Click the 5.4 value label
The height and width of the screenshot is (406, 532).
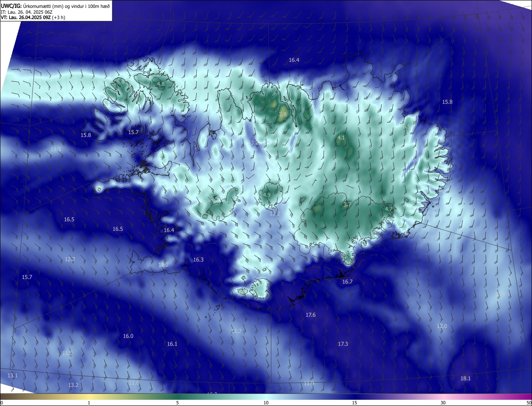[x=214, y=198]
